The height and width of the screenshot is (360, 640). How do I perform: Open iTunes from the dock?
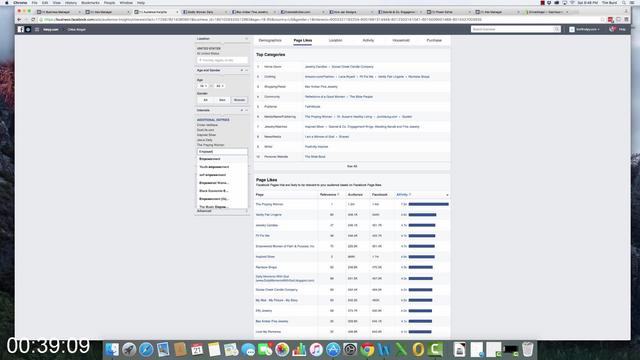coord(316,349)
